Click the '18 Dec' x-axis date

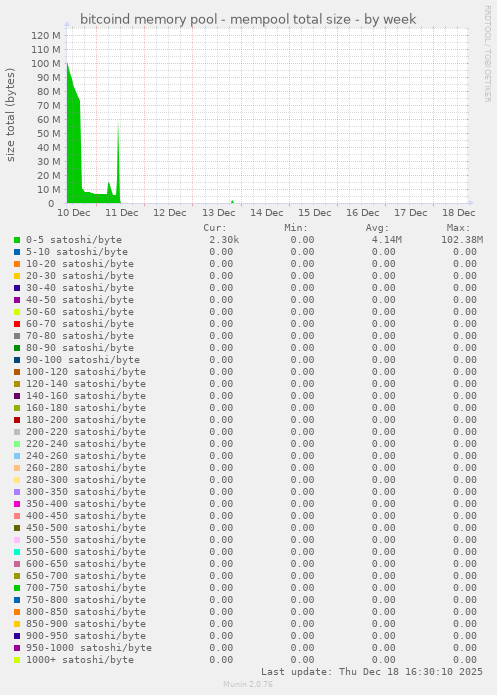coord(458,213)
